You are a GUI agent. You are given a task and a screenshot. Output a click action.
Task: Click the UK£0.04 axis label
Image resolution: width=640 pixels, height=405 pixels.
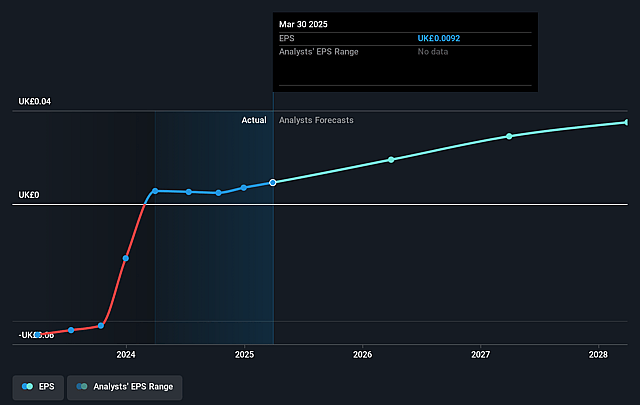[35, 101]
